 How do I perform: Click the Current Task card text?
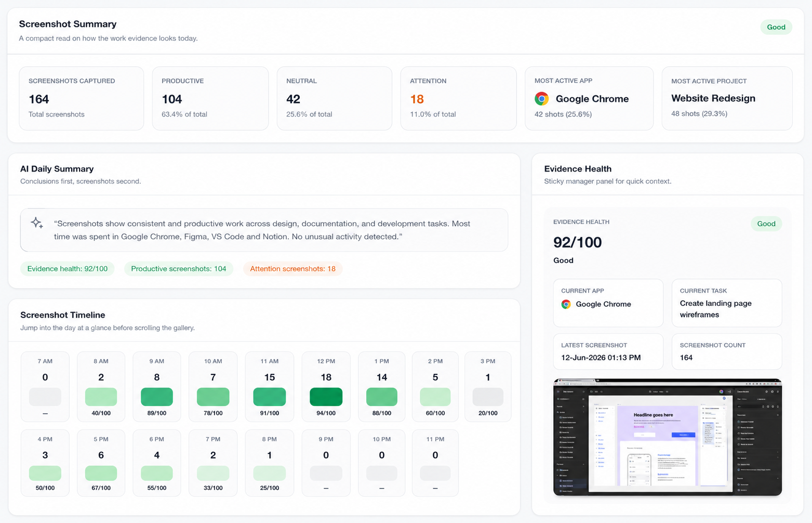click(716, 309)
